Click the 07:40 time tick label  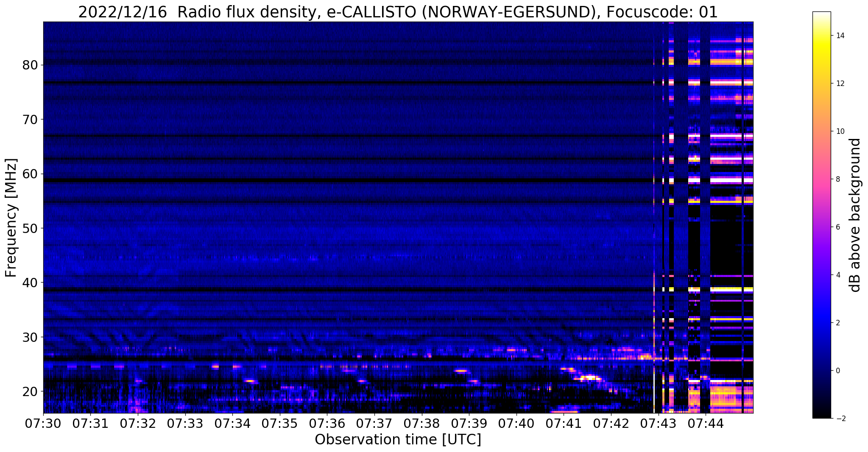(516, 423)
